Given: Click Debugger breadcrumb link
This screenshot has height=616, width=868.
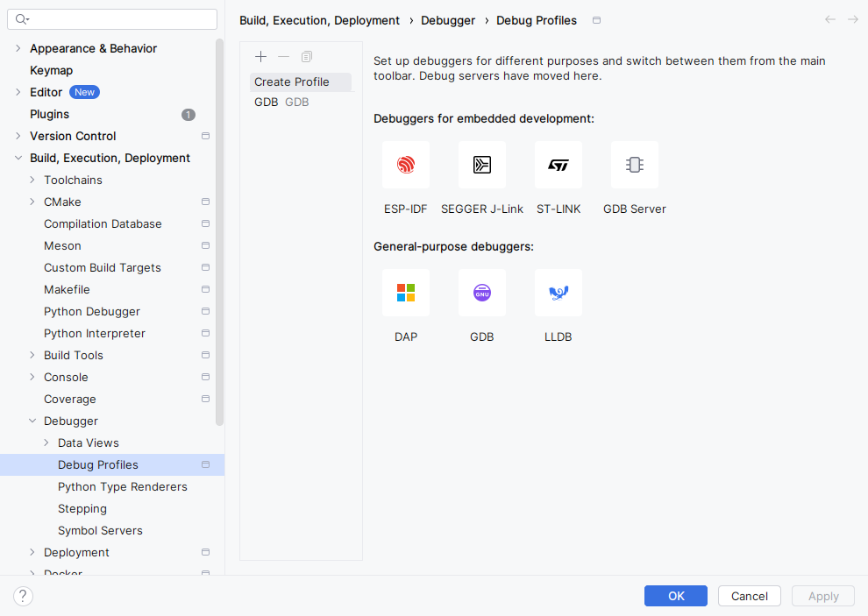Looking at the screenshot, I should 448,20.
